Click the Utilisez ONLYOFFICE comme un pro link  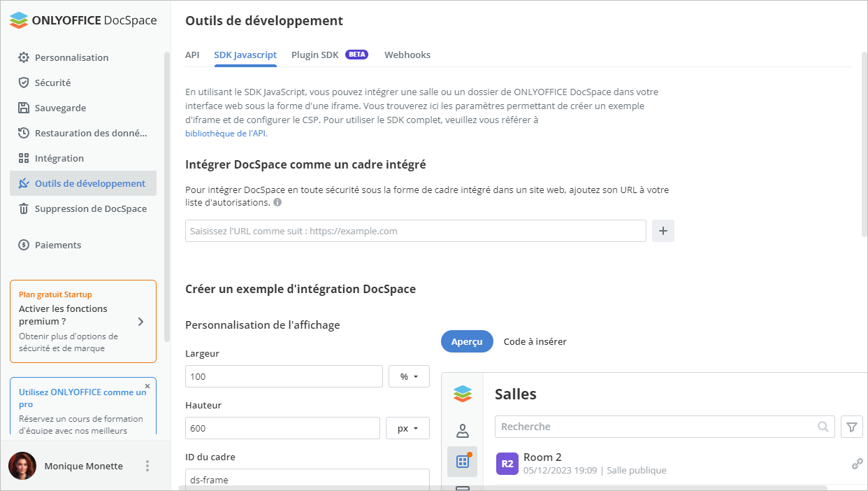(82, 398)
